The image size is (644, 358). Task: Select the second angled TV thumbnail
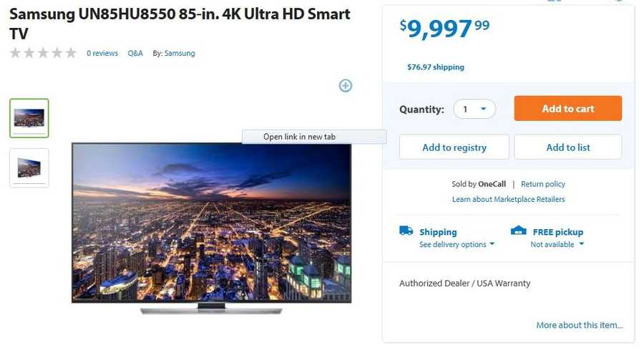point(29,168)
